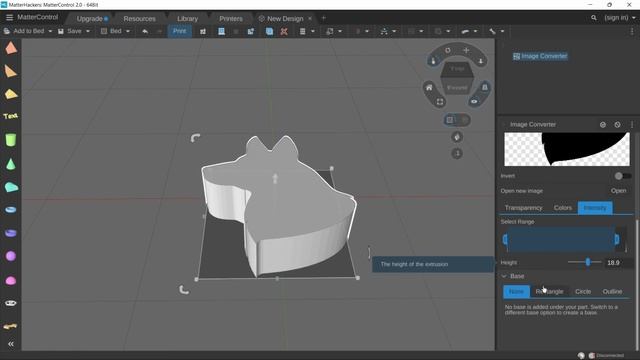Viewport: 640px width, 360px height.
Task: Switch to the Printers tab
Action: pos(231,19)
